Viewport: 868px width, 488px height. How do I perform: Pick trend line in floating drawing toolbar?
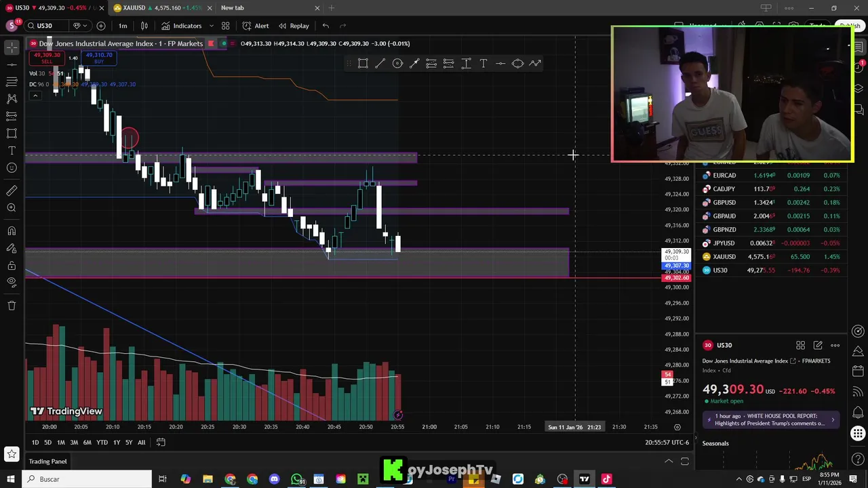tap(380, 64)
